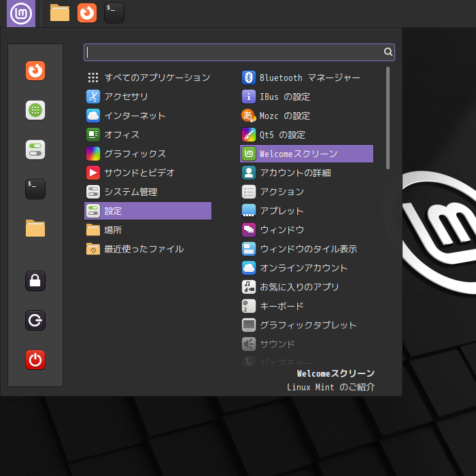Open ウィンドウのタイル表示 settings

coord(307,249)
